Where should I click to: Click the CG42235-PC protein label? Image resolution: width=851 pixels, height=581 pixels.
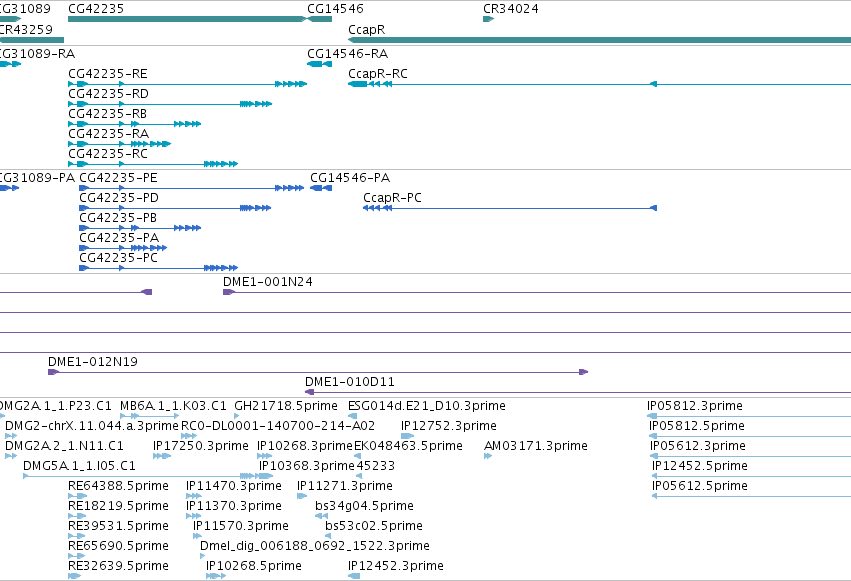pos(118,258)
